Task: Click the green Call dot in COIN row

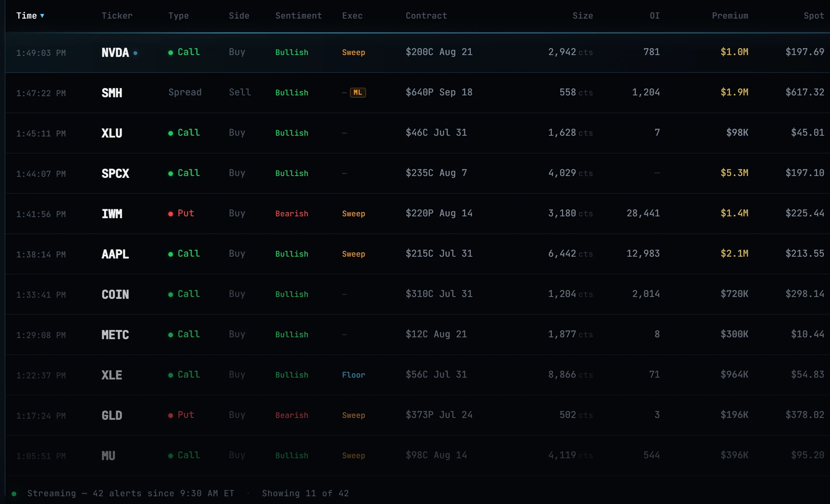Action: 171,295
